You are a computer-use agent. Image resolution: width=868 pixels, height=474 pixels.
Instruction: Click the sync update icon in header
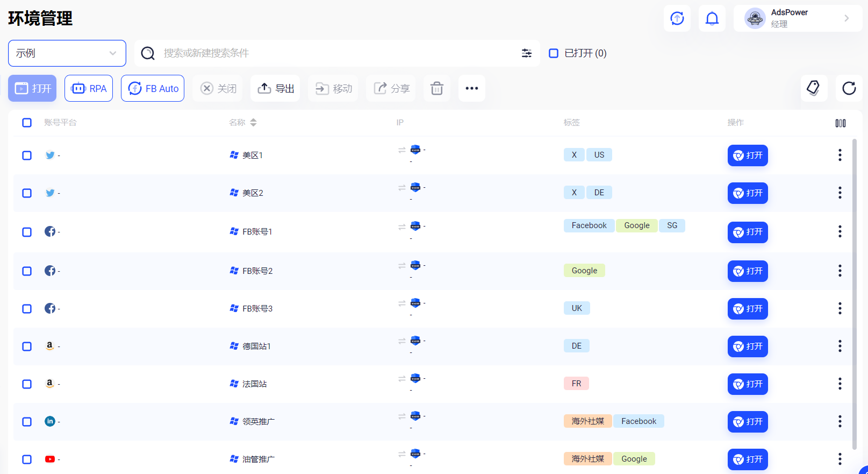pyautogui.click(x=677, y=18)
